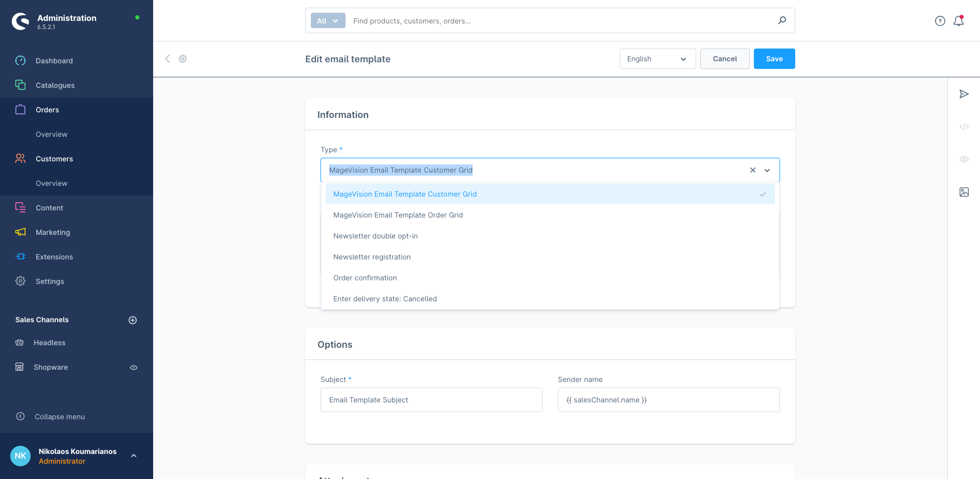Open the Dashboard icon in sidebar
980x479 pixels.
(x=20, y=61)
